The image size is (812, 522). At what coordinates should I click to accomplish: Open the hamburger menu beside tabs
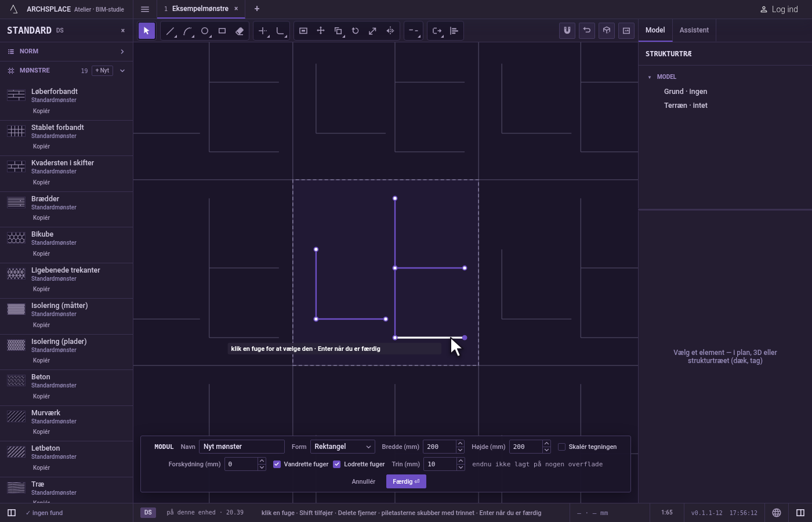(x=145, y=9)
